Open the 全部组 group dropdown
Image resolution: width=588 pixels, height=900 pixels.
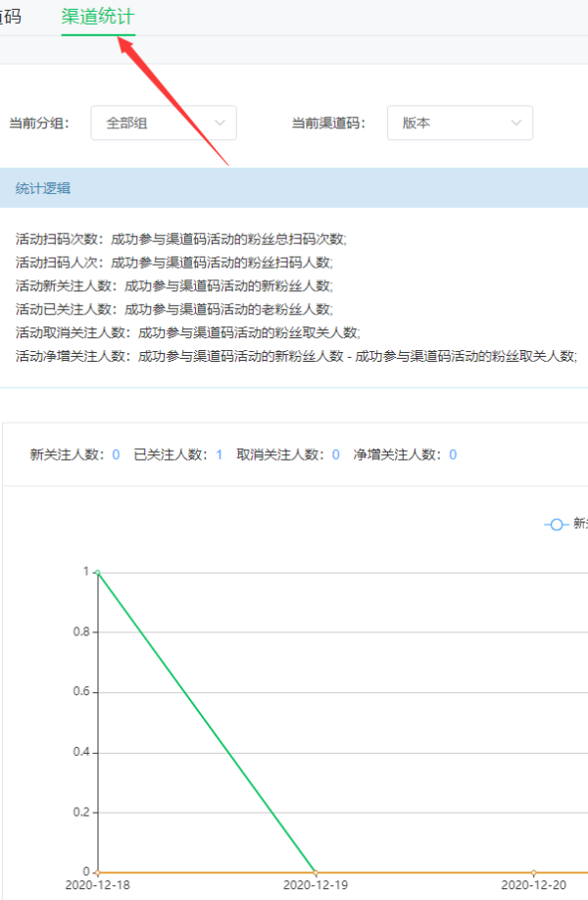coord(163,124)
